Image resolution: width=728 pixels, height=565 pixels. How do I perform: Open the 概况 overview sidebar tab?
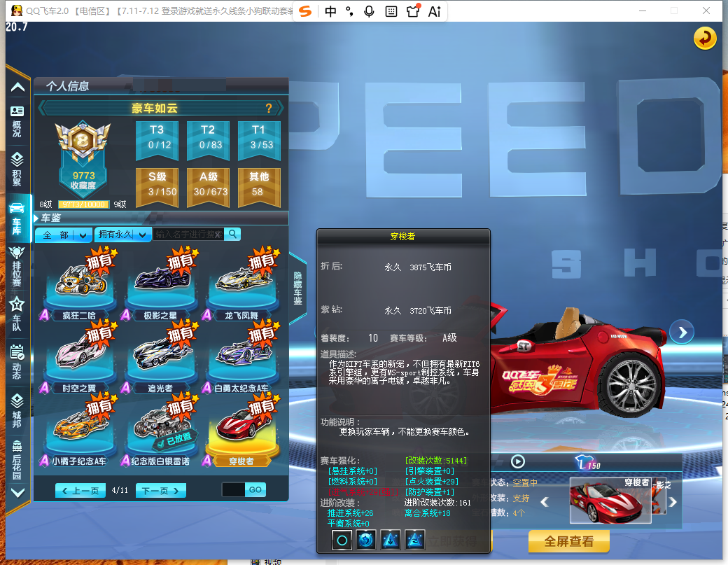pos(17,122)
